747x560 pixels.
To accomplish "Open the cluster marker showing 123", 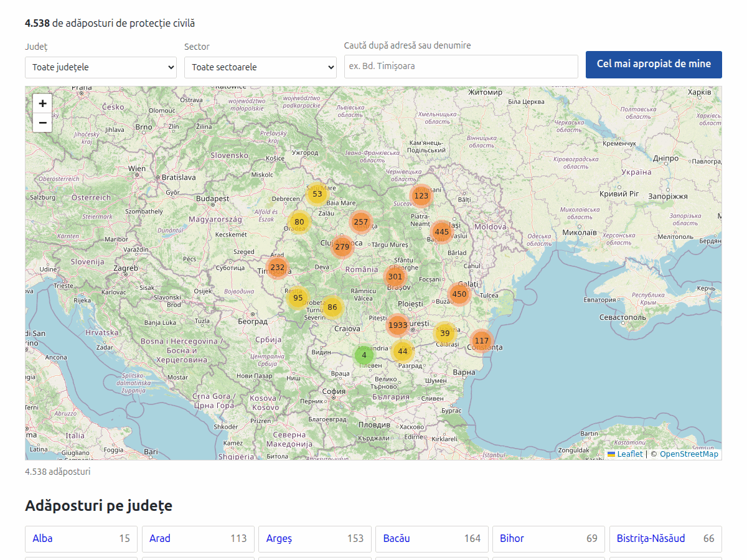I will click(421, 196).
